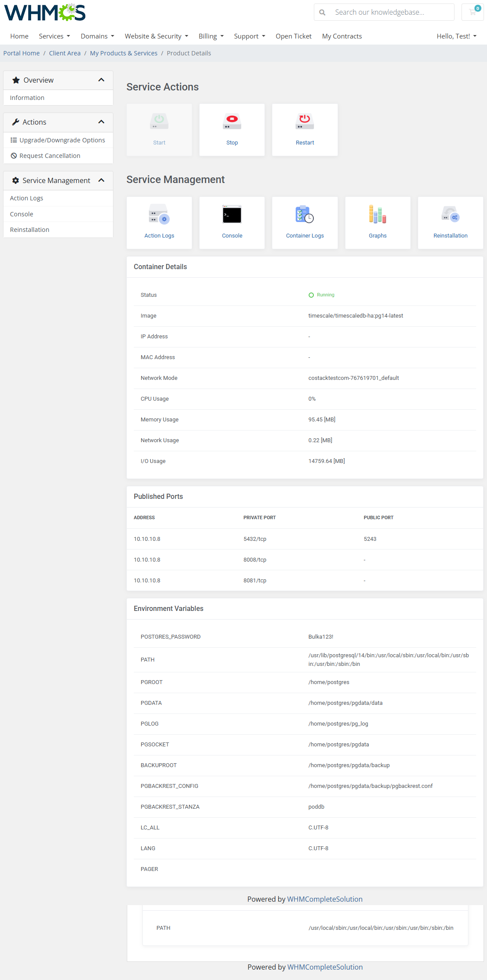Click private port 8008/tcp

point(255,560)
